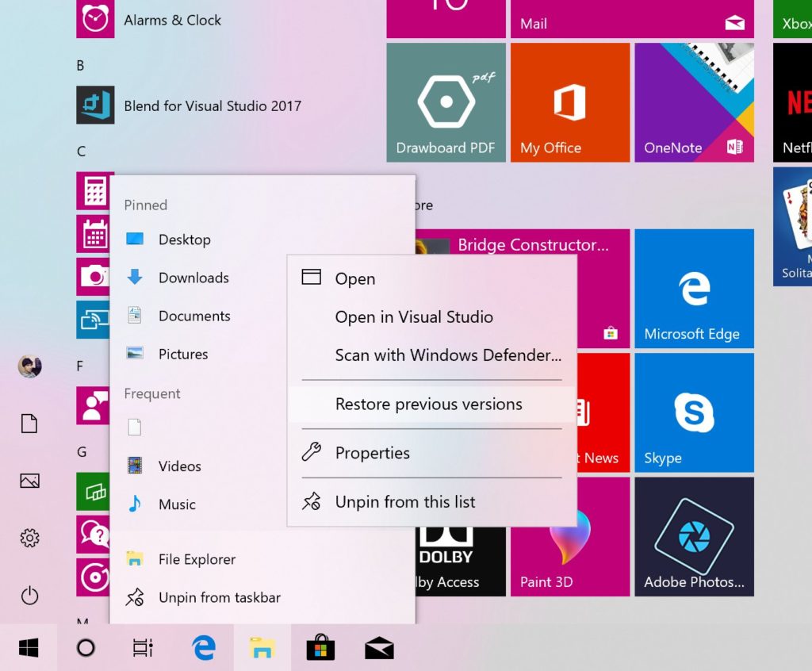This screenshot has height=671, width=812.
Task: Open the OneNote tile
Action: coord(693,102)
